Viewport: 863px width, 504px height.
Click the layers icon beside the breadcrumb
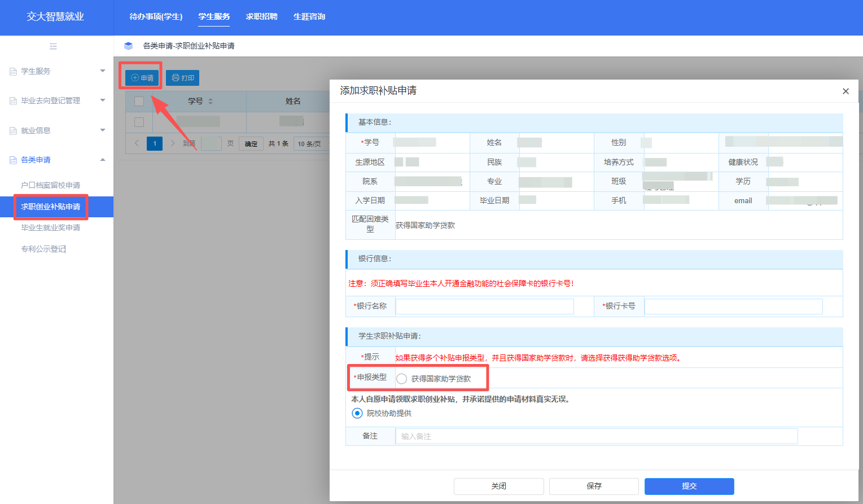(x=128, y=46)
